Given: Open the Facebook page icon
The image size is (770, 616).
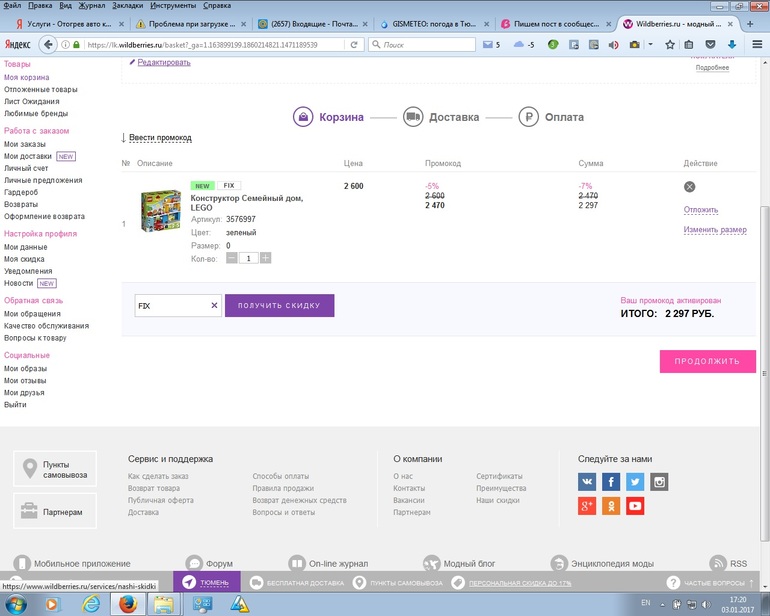Looking at the screenshot, I should pyautogui.click(x=611, y=482).
